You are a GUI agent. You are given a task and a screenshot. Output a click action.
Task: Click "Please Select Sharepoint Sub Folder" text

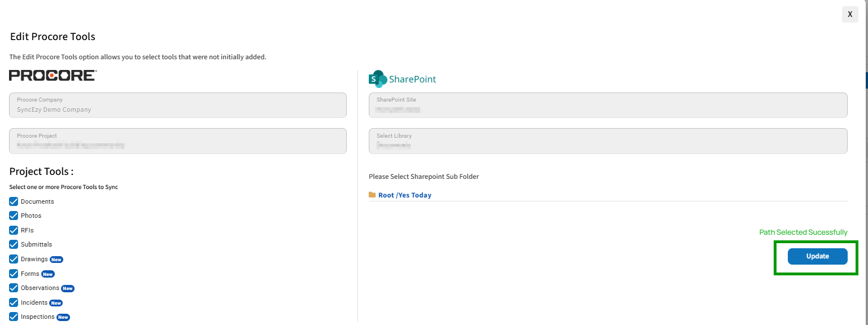(424, 177)
